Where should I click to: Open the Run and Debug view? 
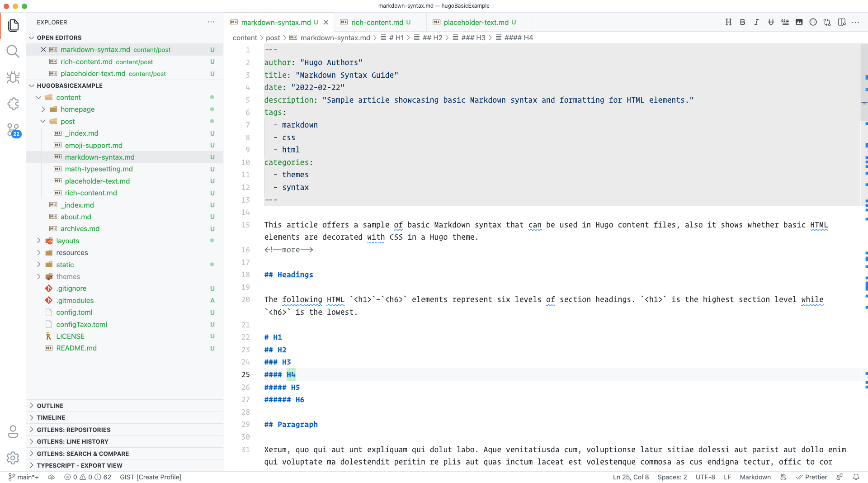click(x=14, y=77)
